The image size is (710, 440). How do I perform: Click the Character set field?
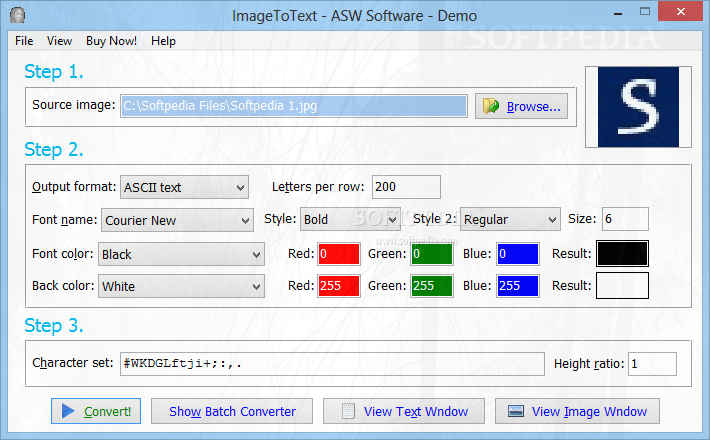click(x=332, y=364)
